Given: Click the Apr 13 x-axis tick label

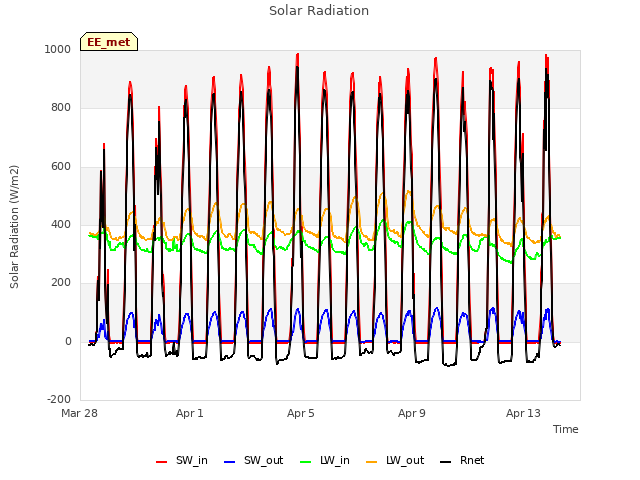Looking at the screenshot, I should point(523,413).
